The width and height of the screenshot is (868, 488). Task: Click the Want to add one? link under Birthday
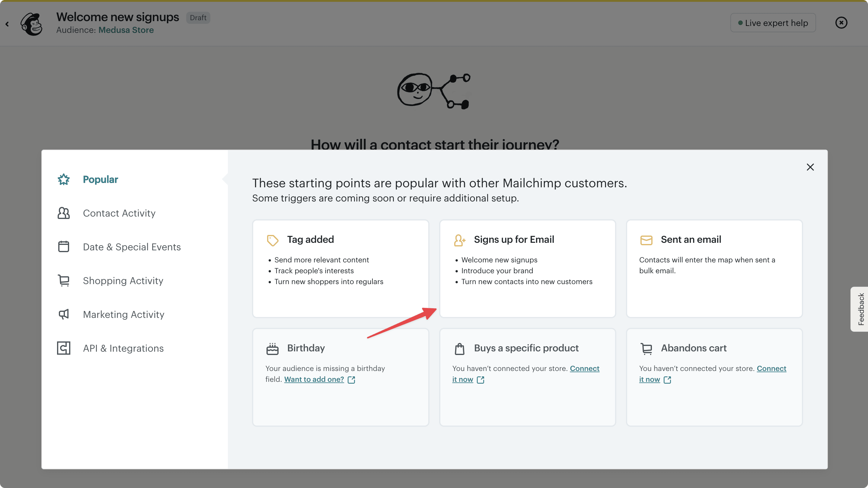pos(314,379)
